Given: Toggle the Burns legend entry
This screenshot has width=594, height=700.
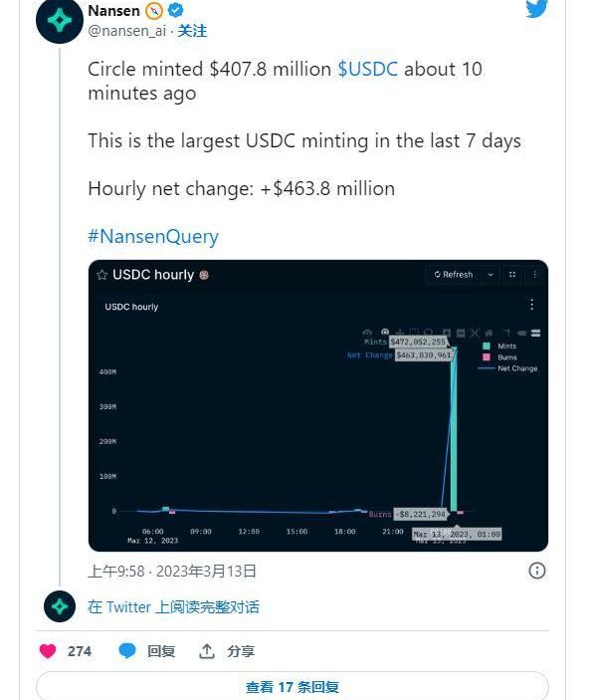Looking at the screenshot, I should (499, 357).
